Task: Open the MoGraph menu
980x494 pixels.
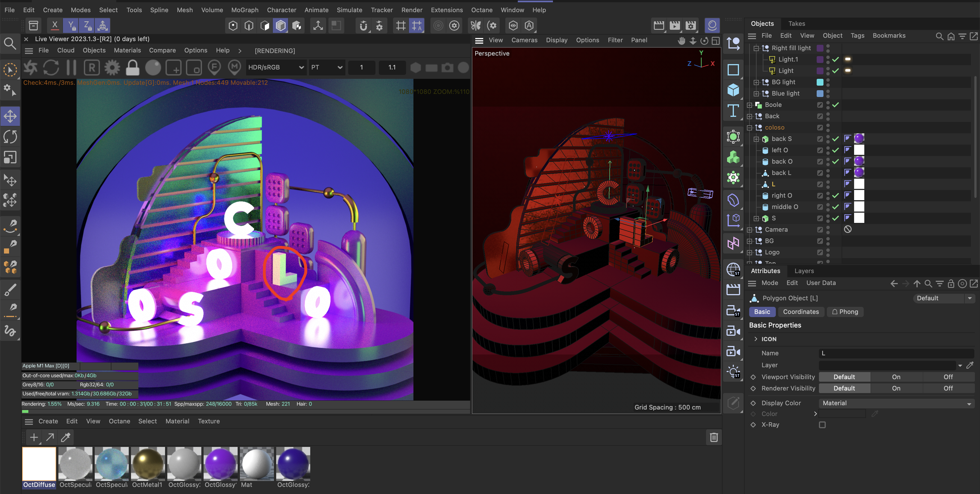Action: pos(245,10)
